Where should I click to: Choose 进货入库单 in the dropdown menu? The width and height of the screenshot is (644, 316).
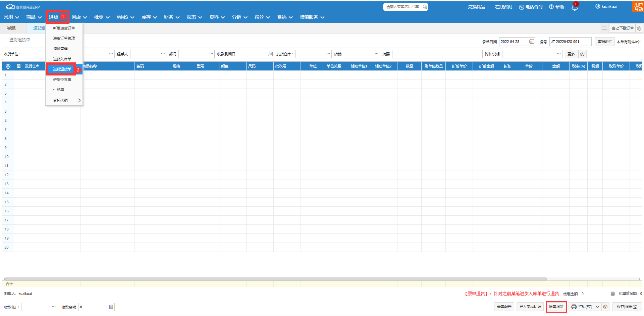[x=64, y=59]
